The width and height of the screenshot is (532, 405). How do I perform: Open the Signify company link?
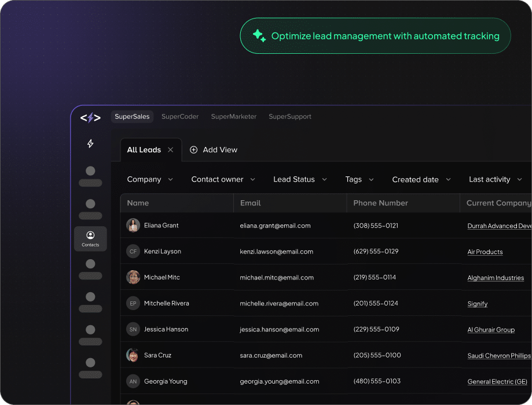point(477,304)
